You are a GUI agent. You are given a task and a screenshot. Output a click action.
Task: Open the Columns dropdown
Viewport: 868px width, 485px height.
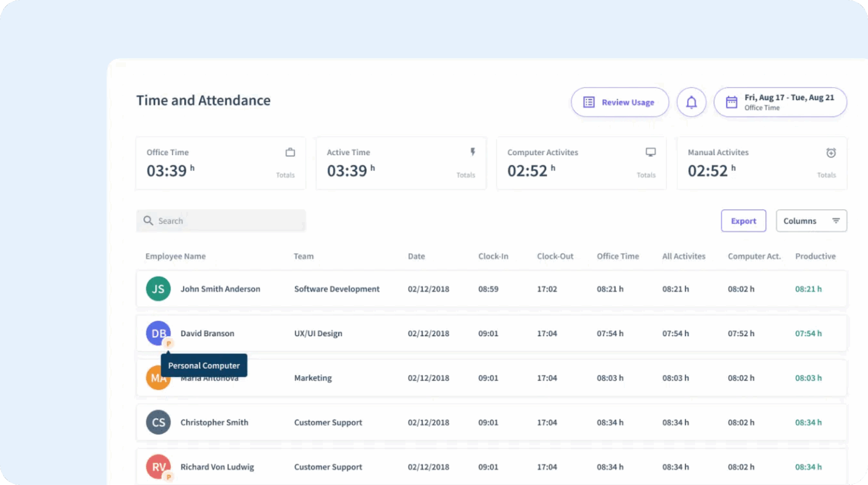tap(811, 221)
